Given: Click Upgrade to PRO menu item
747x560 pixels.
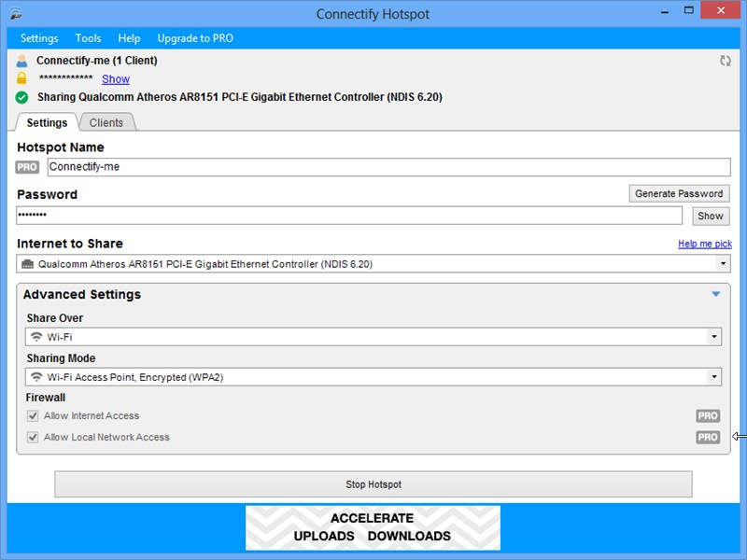Looking at the screenshot, I should (x=195, y=38).
